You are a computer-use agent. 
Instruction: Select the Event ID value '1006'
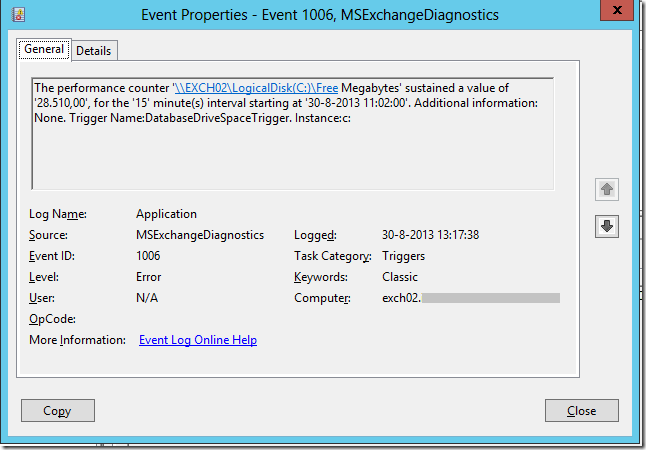[148, 256]
